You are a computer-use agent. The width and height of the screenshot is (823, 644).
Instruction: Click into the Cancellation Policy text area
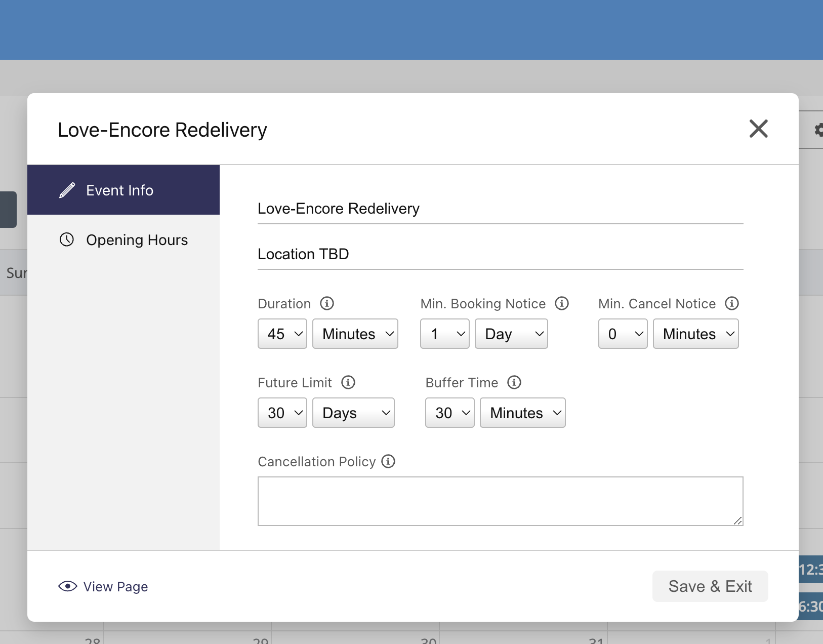pos(500,501)
